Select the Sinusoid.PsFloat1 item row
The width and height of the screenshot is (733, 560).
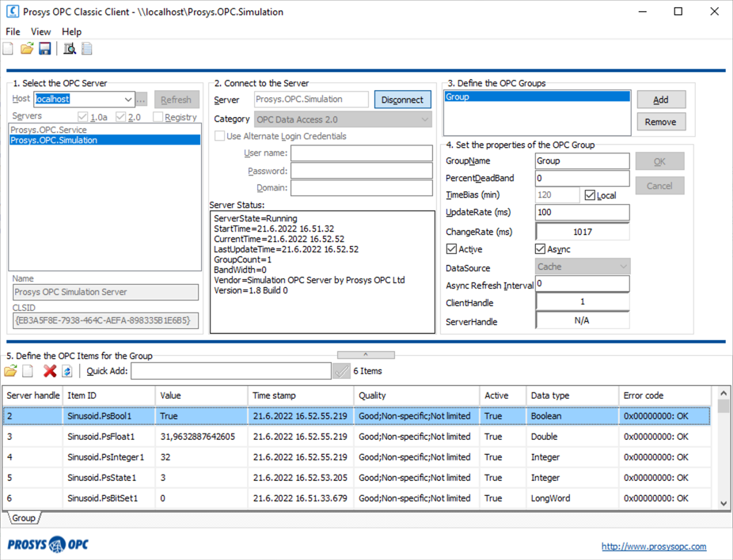pos(357,437)
